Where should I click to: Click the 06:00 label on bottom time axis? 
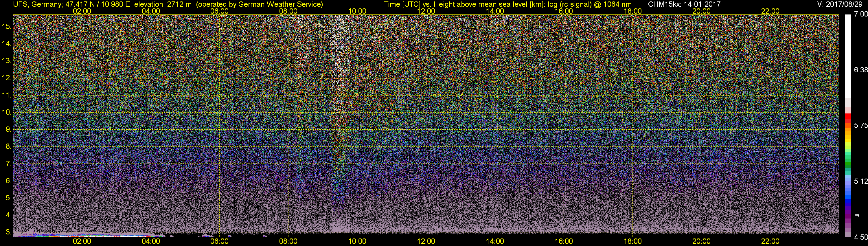(219, 241)
